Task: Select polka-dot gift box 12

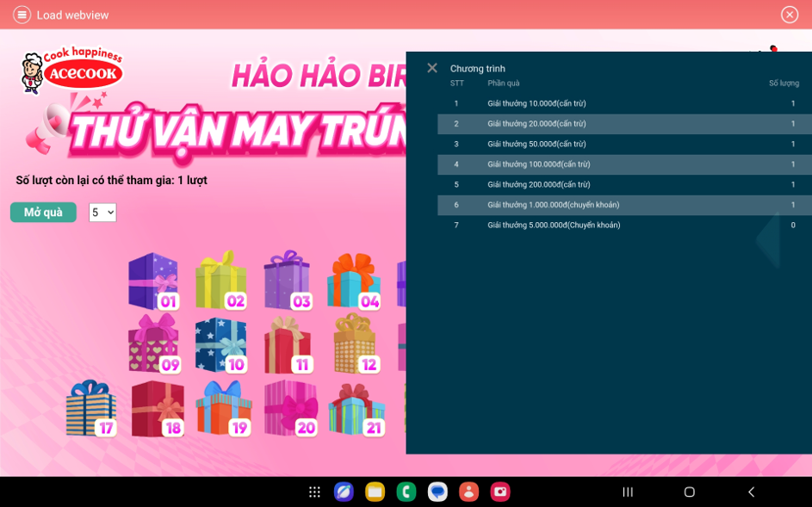Action: click(x=356, y=344)
